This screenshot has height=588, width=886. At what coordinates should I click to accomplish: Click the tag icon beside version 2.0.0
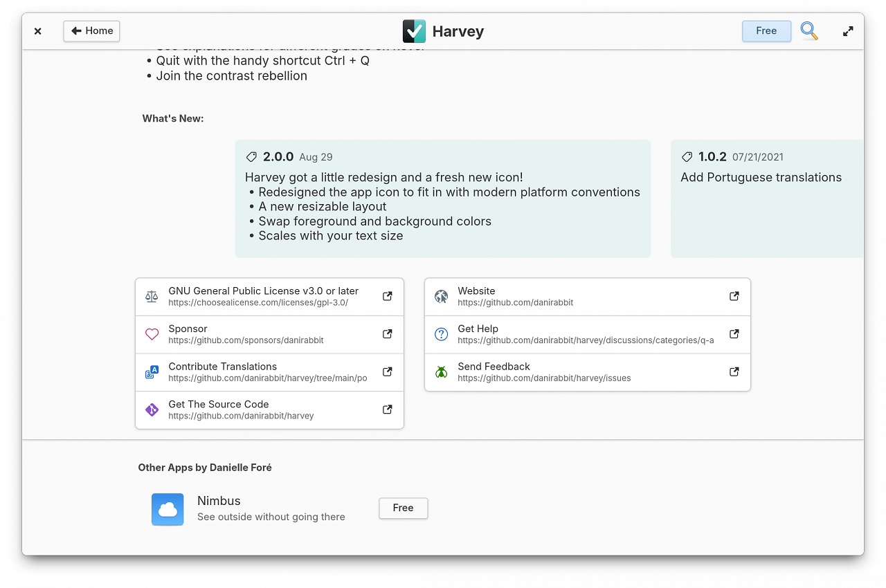click(251, 157)
